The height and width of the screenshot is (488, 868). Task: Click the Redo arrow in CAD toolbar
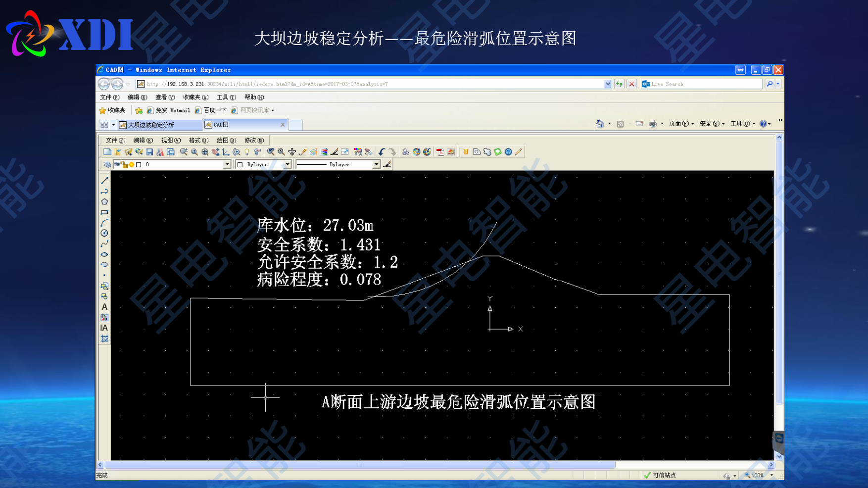(392, 152)
